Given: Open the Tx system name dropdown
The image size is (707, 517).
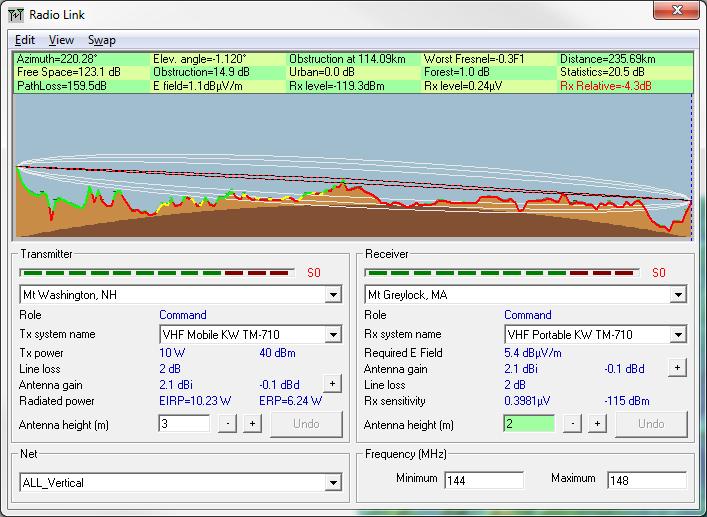Looking at the screenshot, I should [x=333, y=335].
